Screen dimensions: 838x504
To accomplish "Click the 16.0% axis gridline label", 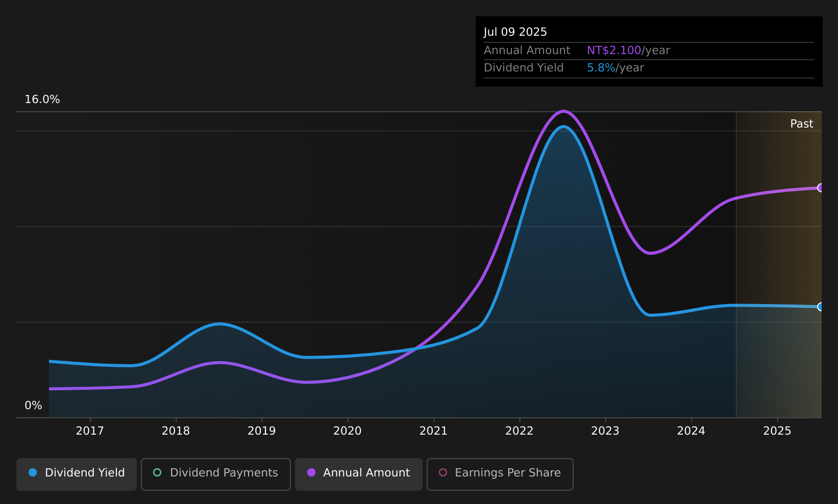I will (42, 99).
